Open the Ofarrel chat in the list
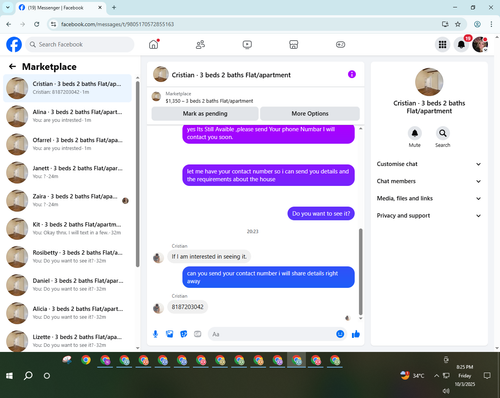The height and width of the screenshot is (398, 500). click(67, 144)
